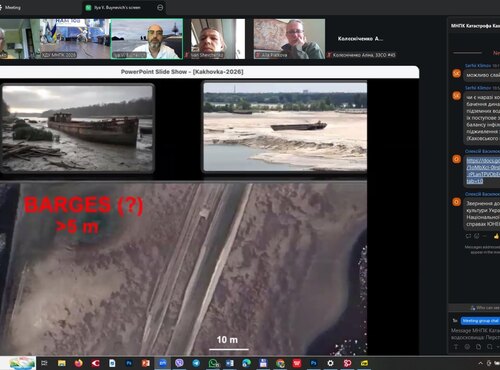Screen dimensions: 500x370
Task: Open the red square app beside Chrome
Action: pos(297,363)
